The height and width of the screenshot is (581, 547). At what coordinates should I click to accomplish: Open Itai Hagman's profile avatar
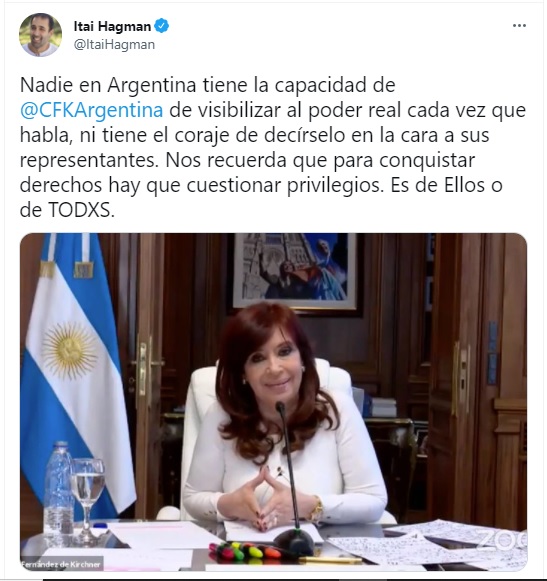(40, 35)
